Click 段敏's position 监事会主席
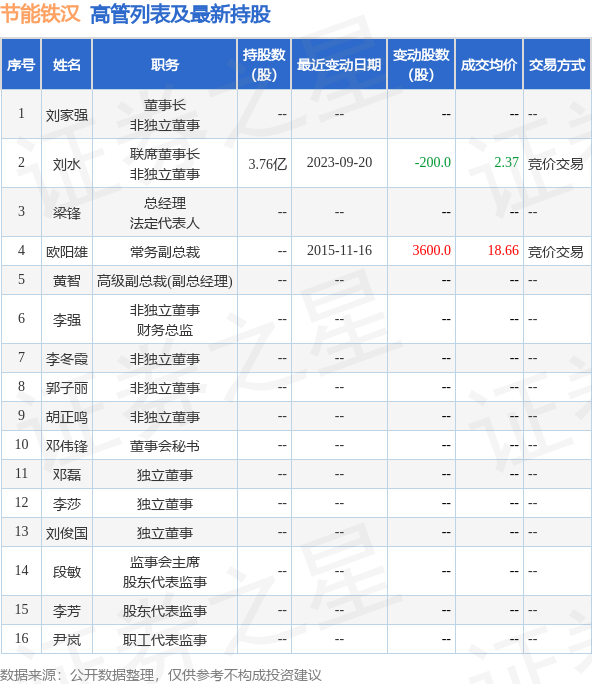This screenshot has height=684, width=592. click(164, 562)
